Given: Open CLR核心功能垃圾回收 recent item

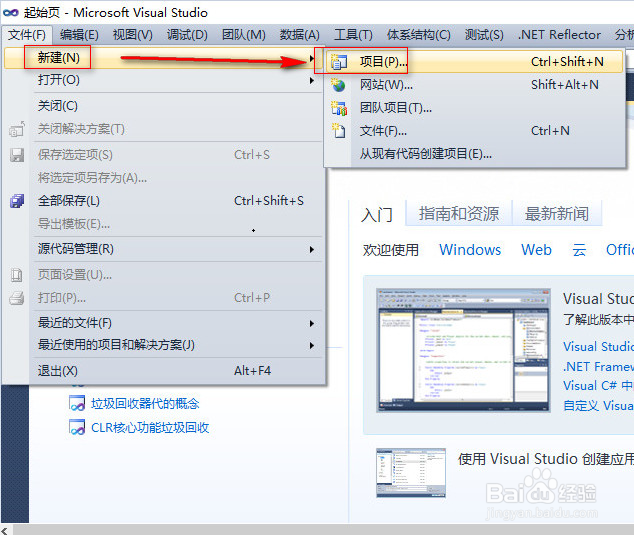Looking at the screenshot, I should tap(150, 428).
